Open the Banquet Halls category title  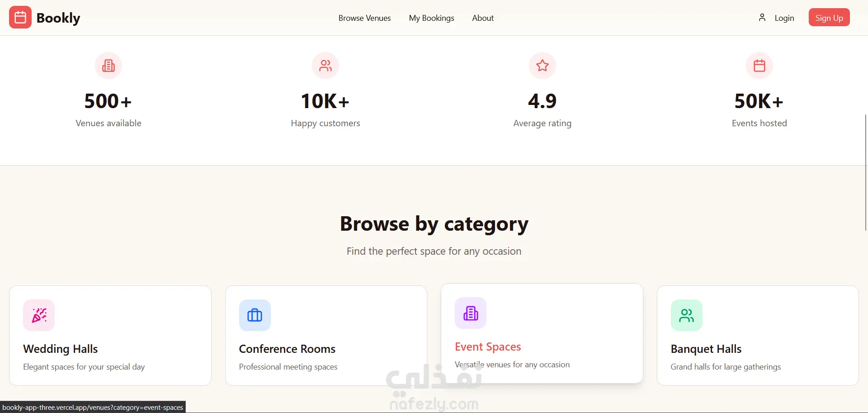706,349
